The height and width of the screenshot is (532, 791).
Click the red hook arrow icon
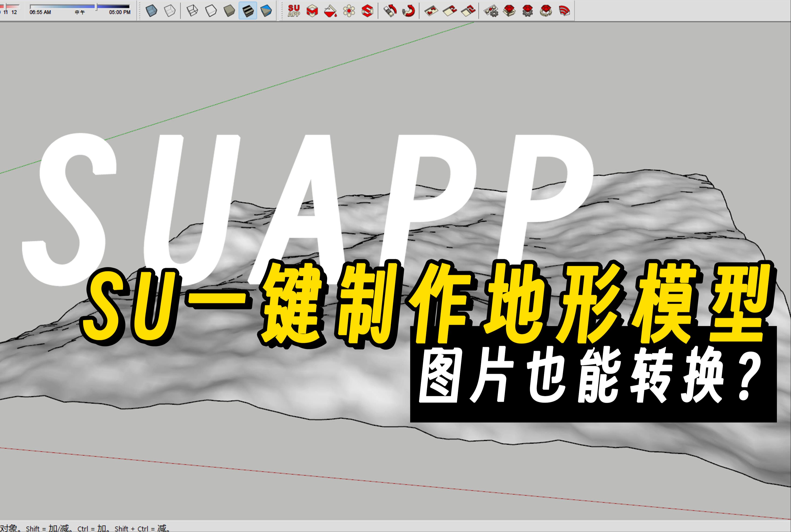click(409, 11)
